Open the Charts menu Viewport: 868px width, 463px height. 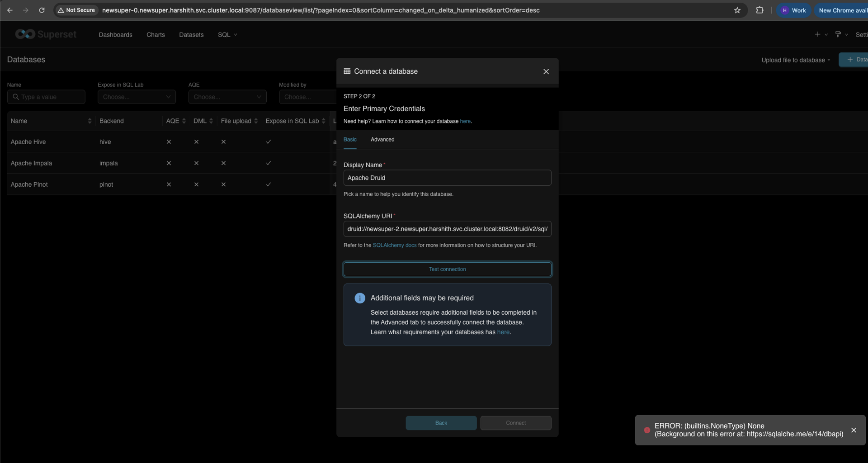tap(156, 35)
